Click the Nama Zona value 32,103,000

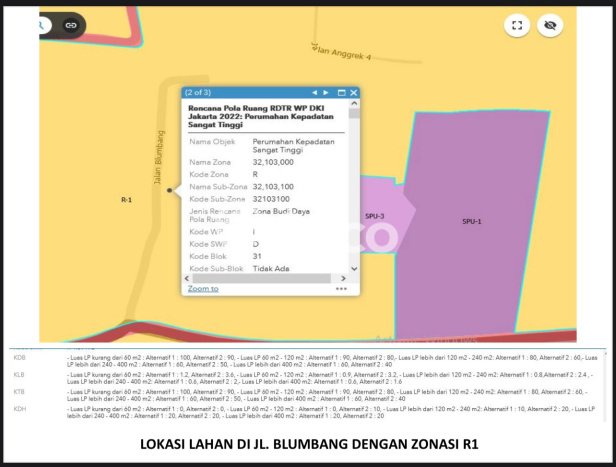tap(273, 162)
